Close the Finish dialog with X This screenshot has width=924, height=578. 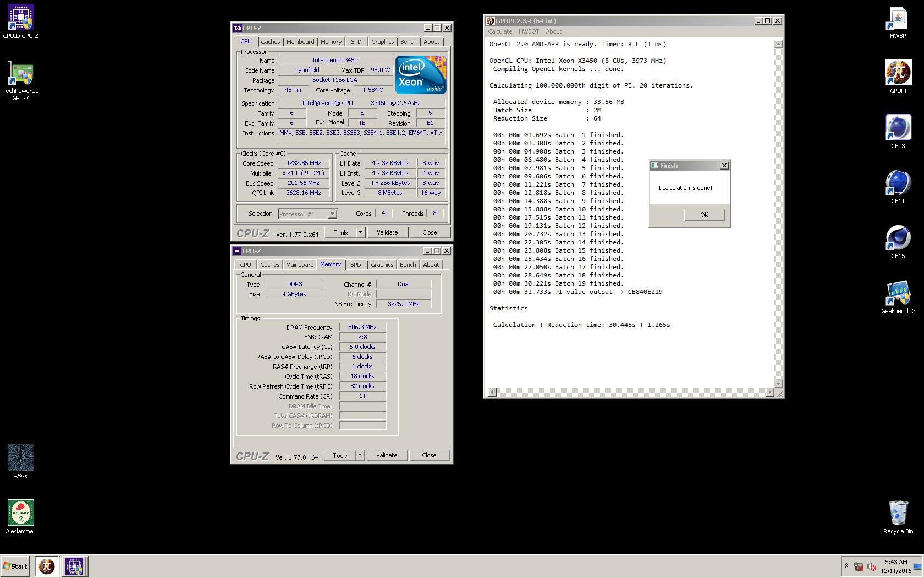724,165
